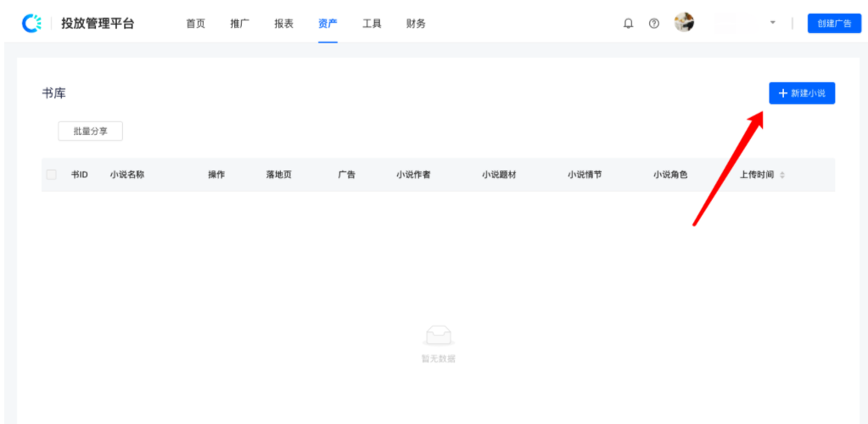Image resolution: width=868 pixels, height=424 pixels.
Task: Click the 新建小说 button
Action: click(x=802, y=93)
